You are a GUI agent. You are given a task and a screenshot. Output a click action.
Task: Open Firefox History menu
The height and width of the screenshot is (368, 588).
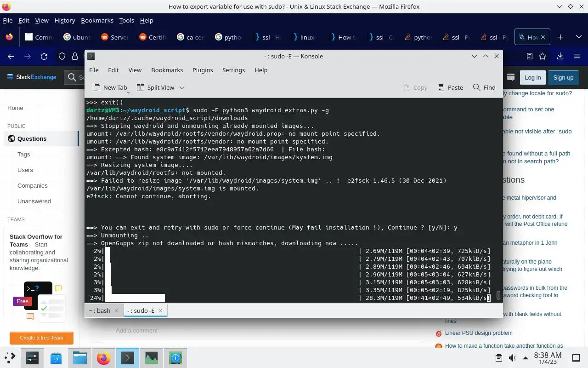point(64,20)
